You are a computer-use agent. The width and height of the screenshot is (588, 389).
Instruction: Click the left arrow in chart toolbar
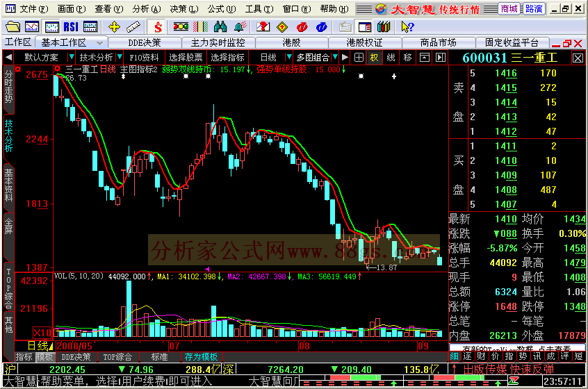click(x=8, y=58)
